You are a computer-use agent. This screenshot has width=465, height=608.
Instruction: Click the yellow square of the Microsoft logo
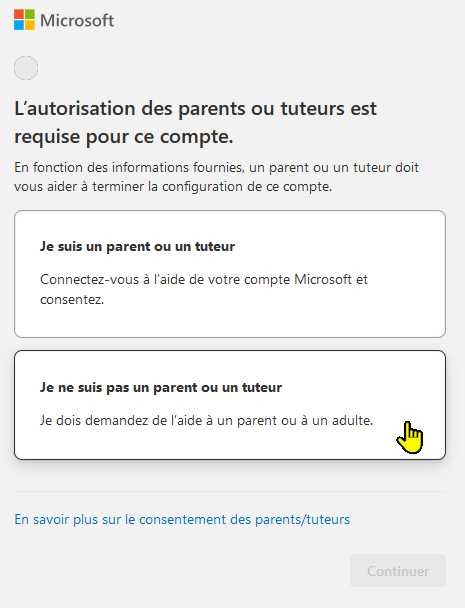point(30,25)
